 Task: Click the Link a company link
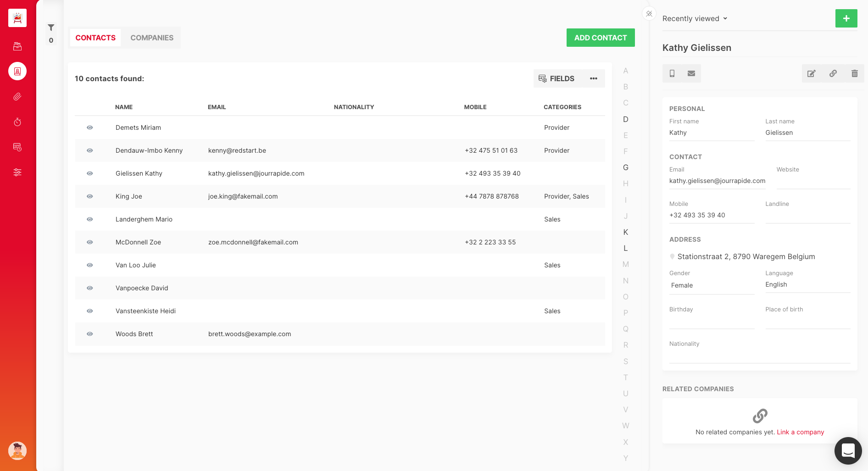coord(800,432)
